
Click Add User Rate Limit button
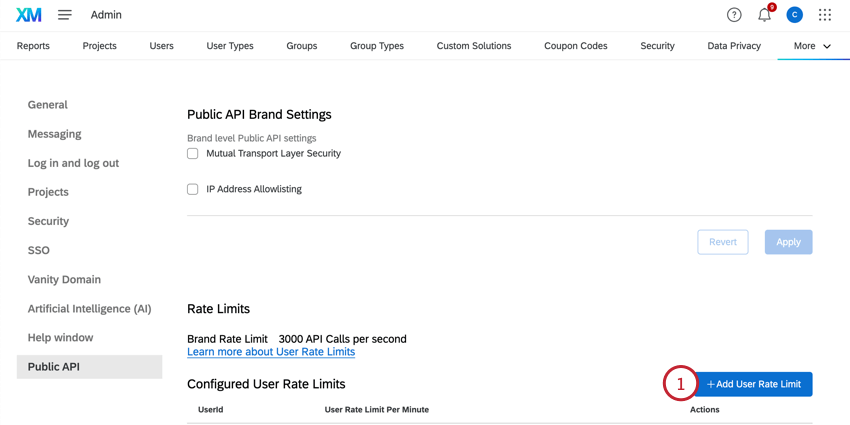click(753, 384)
